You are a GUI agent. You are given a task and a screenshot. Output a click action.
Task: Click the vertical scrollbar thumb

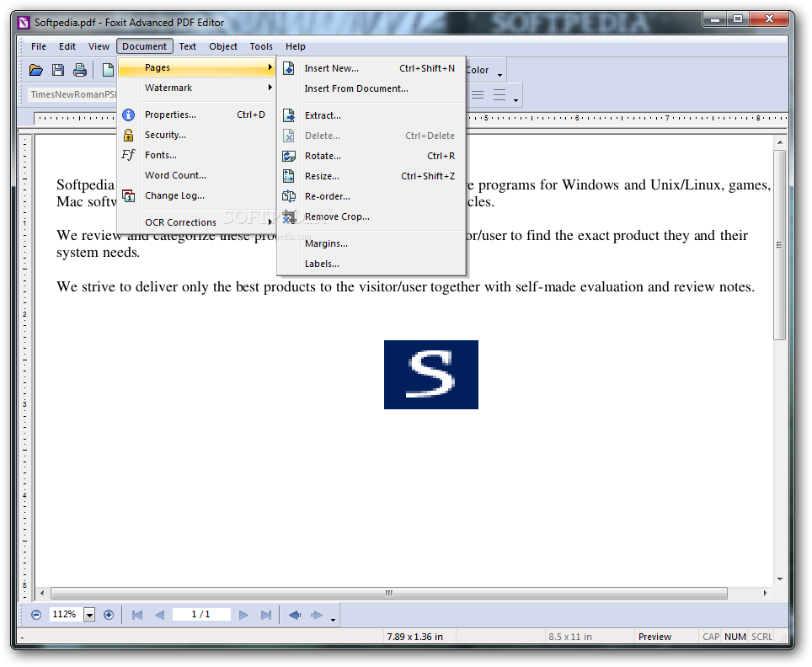(x=779, y=245)
